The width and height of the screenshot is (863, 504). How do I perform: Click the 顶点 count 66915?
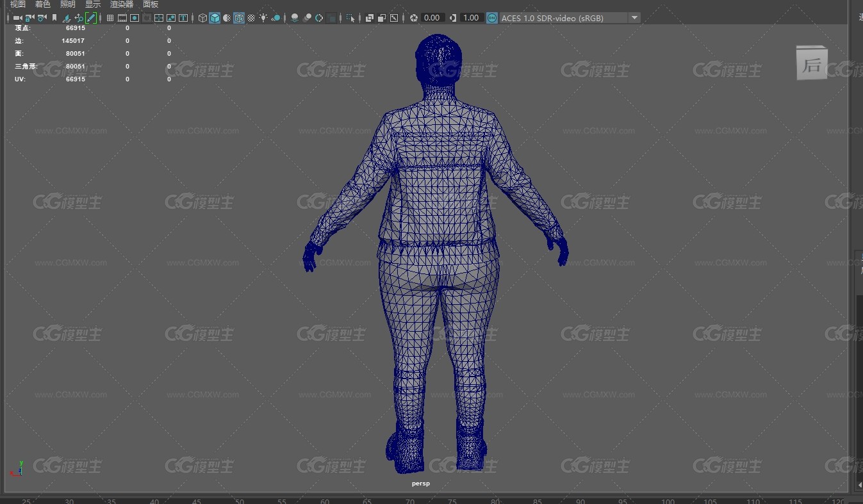click(76, 28)
